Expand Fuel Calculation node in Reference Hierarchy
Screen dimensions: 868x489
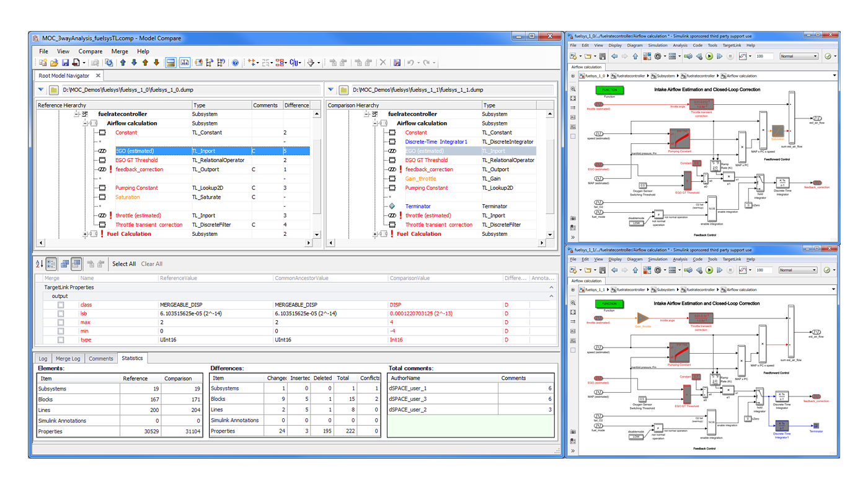[x=86, y=234]
